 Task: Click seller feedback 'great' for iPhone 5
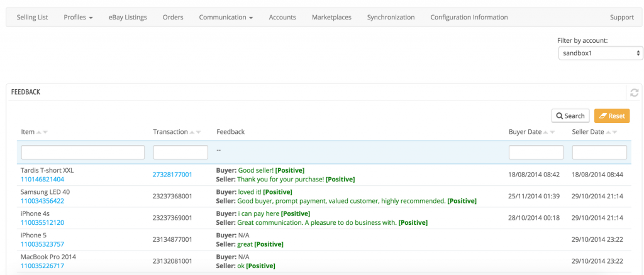(245, 244)
